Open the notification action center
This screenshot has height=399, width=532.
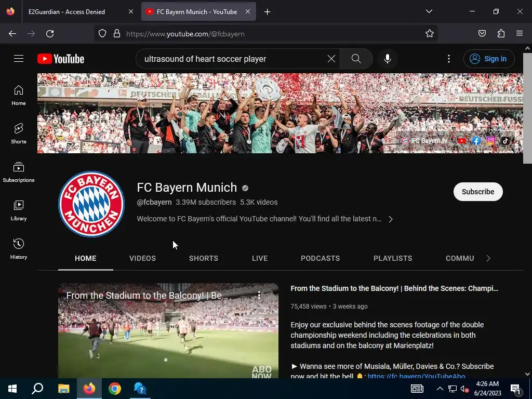pyautogui.click(x=516, y=389)
